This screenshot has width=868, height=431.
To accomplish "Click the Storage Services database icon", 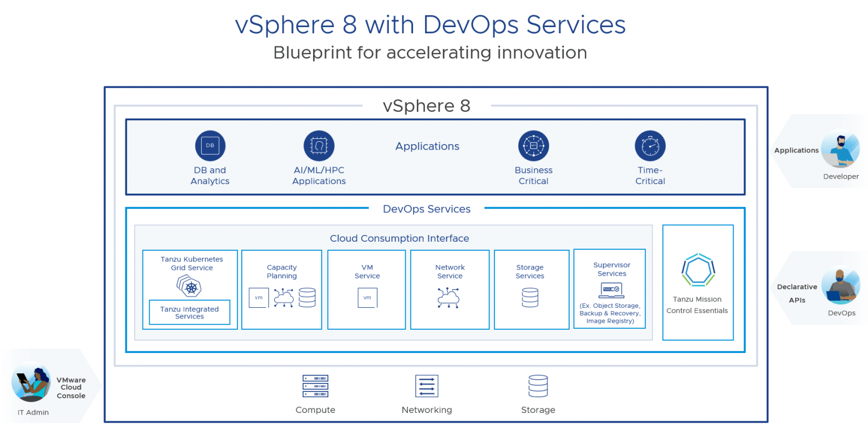I will click(x=530, y=298).
